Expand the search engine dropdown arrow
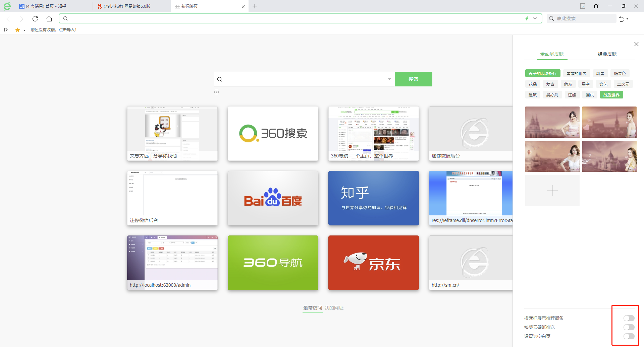 click(389, 79)
